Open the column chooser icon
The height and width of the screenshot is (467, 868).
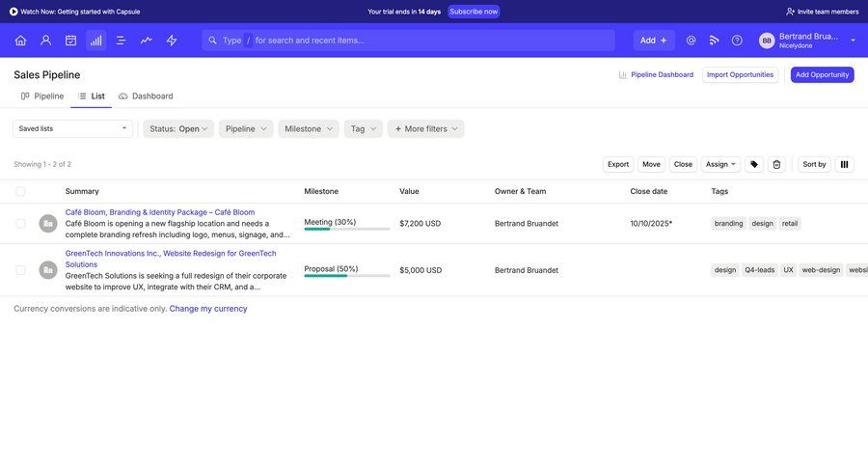click(x=844, y=165)
